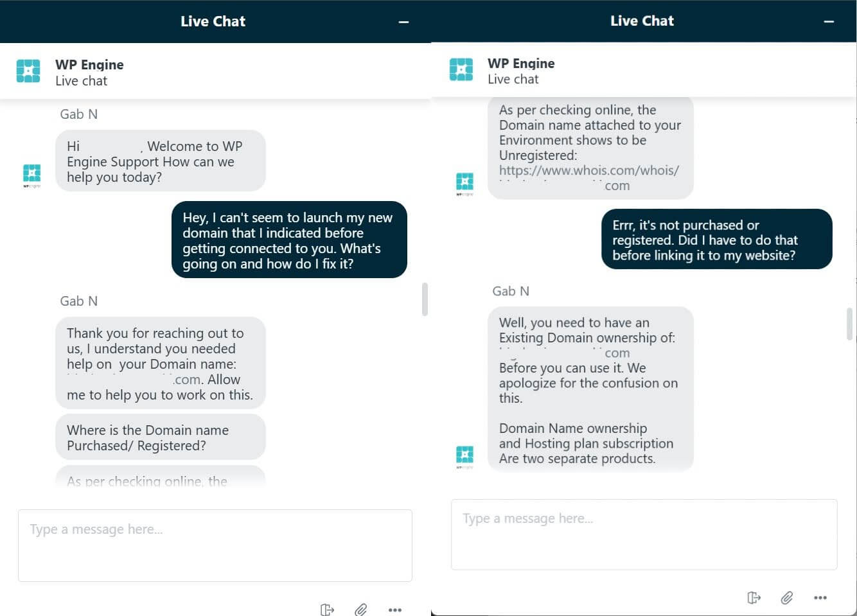The image size is (857, 616).
Task: Click WP Engine logo in right chat header
Action: coord(461,69)
